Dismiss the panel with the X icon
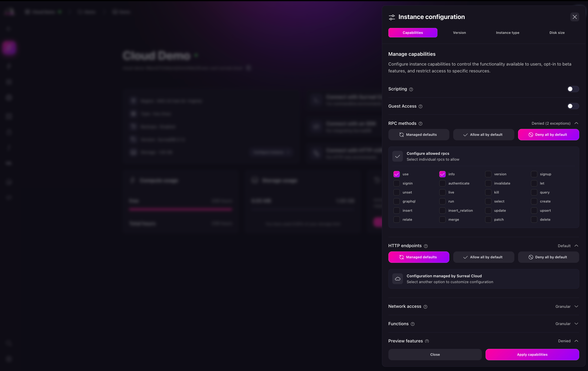Viewport: 588px width, 371px height. 574,17
